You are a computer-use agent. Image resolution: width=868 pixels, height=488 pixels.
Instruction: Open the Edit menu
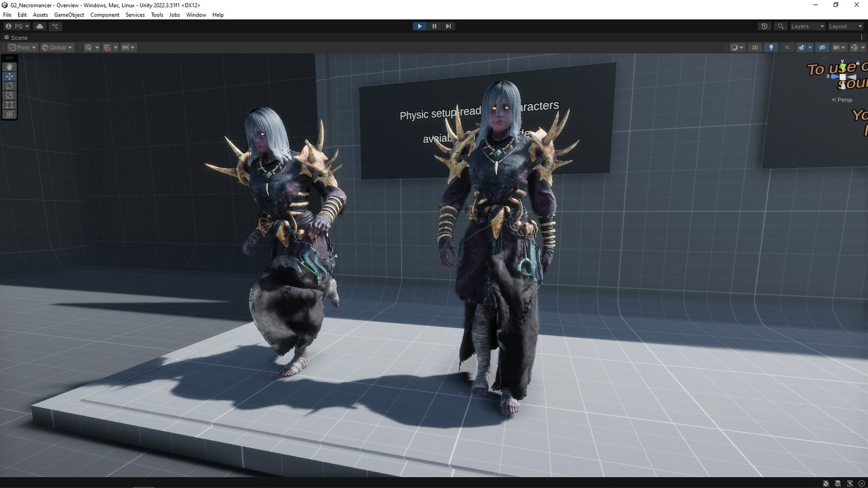point(22,15)
